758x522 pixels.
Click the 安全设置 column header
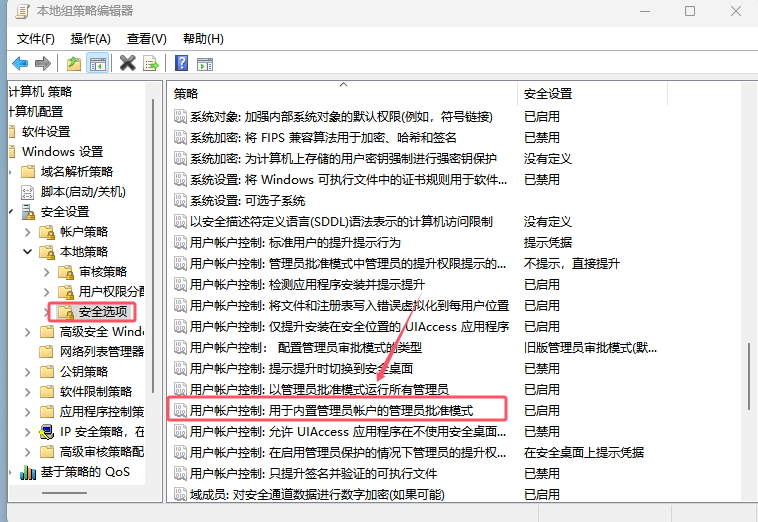548,93
